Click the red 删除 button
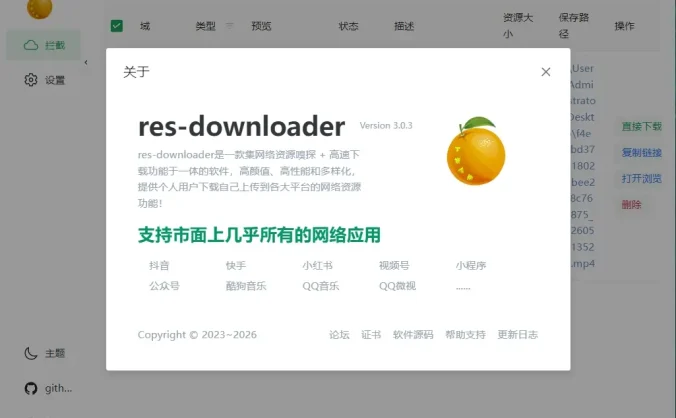 coord(632,205)
